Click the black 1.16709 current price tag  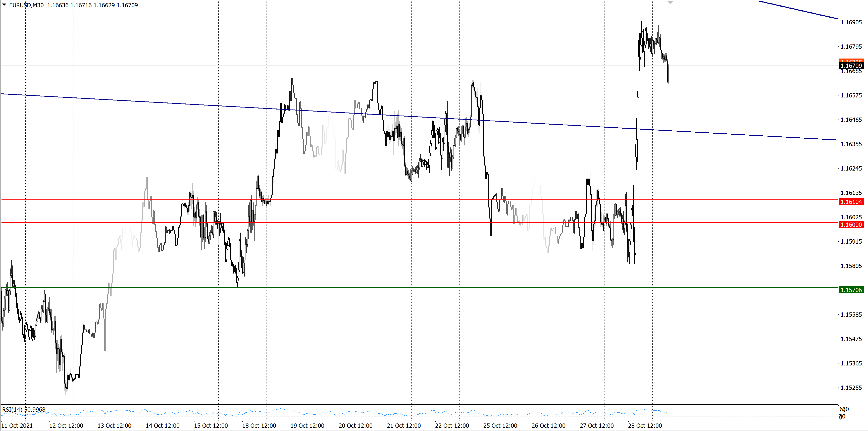tap(851, 66)
